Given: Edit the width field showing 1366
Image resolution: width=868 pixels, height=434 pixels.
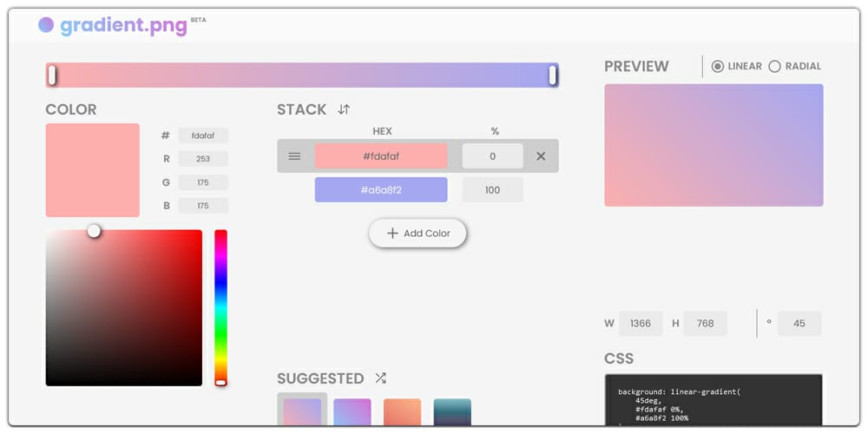Looking at the screenshot, I should click(x=641, y=324).
